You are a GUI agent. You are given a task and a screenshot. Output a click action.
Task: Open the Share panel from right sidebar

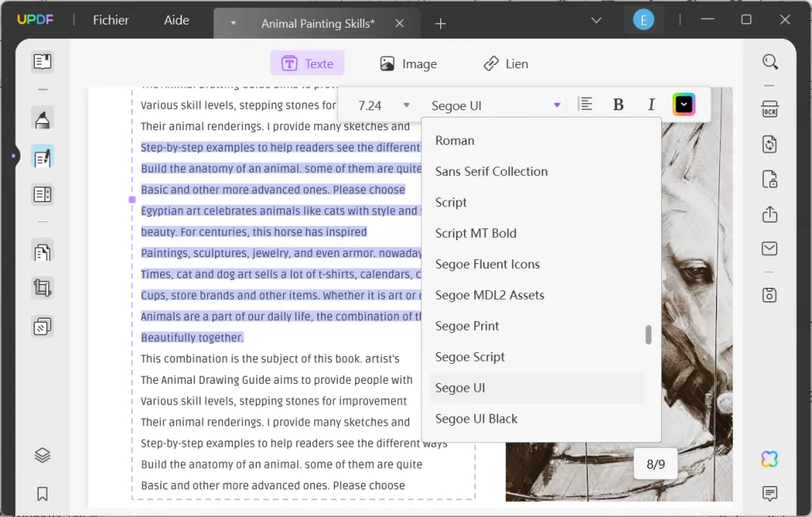pyautogui.click(x=769, y=214)
